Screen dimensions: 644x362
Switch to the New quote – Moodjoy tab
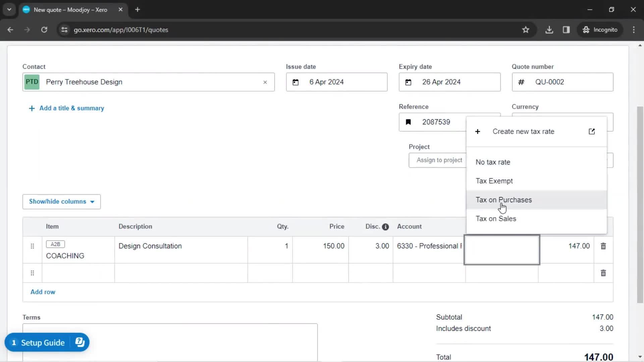(72, 10)
